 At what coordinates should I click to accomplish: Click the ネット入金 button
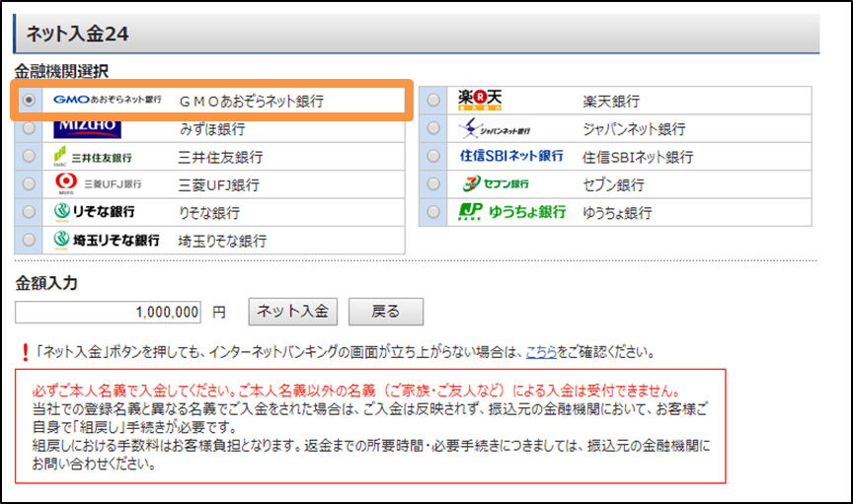tap(292, 312)
